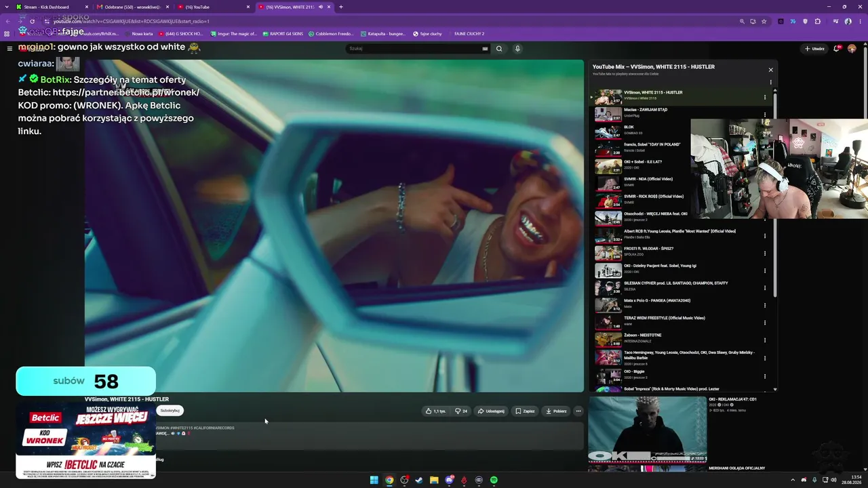Open options for Macias - ZAWIJAM STĄD

pyautogui.click(x=765, y=115)
